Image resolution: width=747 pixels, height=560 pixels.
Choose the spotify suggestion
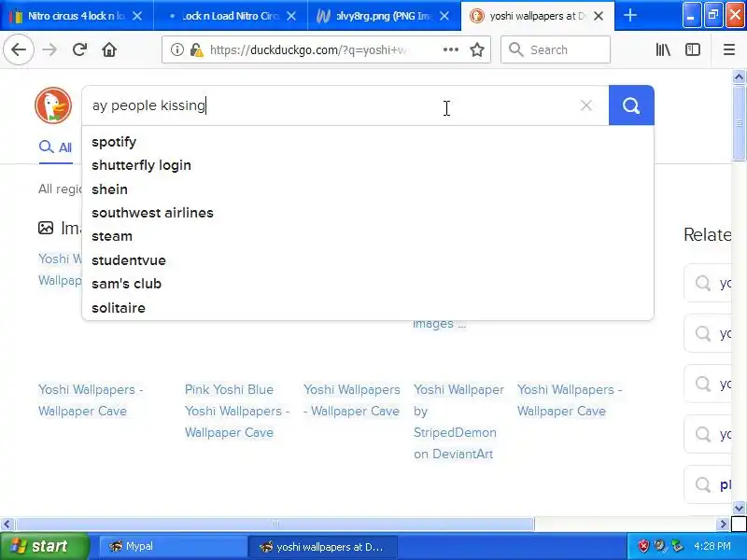tap(368, 142)
